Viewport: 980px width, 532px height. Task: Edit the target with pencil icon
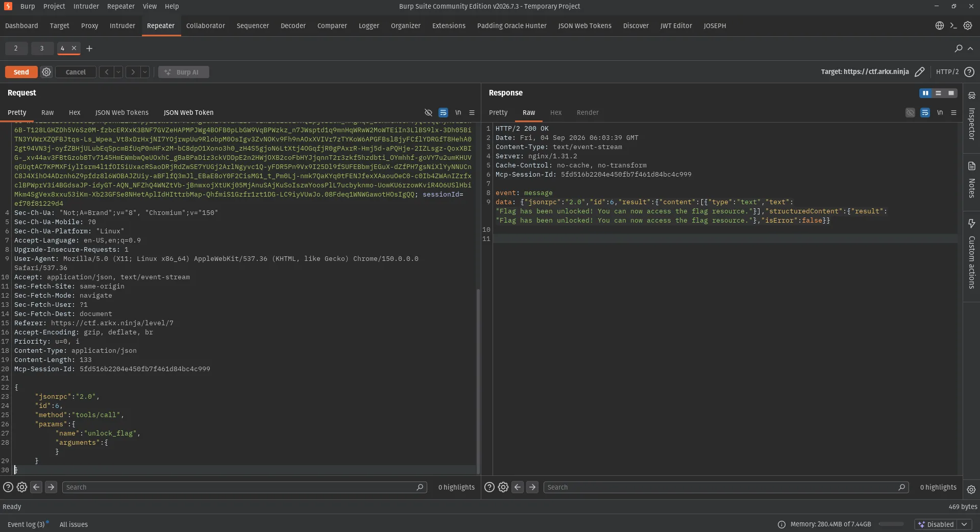tap(919, 72)
